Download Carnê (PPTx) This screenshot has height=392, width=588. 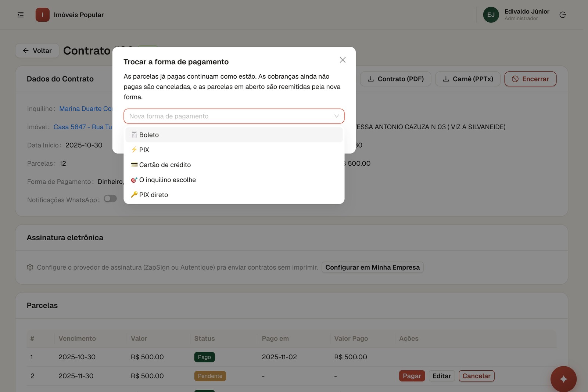click(x=468, y=79)
